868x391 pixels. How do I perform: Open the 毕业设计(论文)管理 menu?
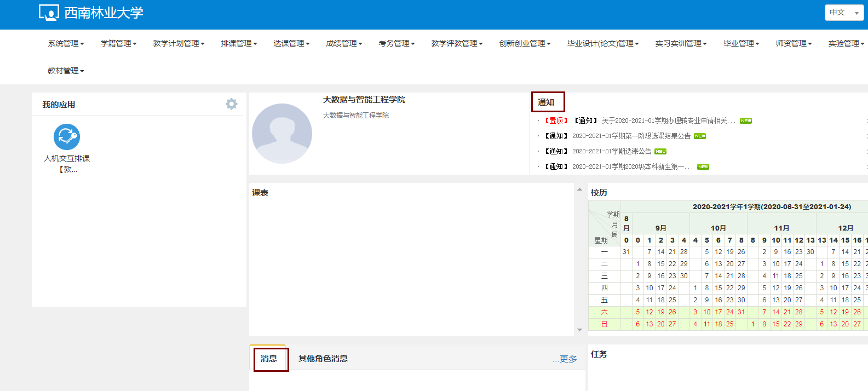click(x=602, y=43)
